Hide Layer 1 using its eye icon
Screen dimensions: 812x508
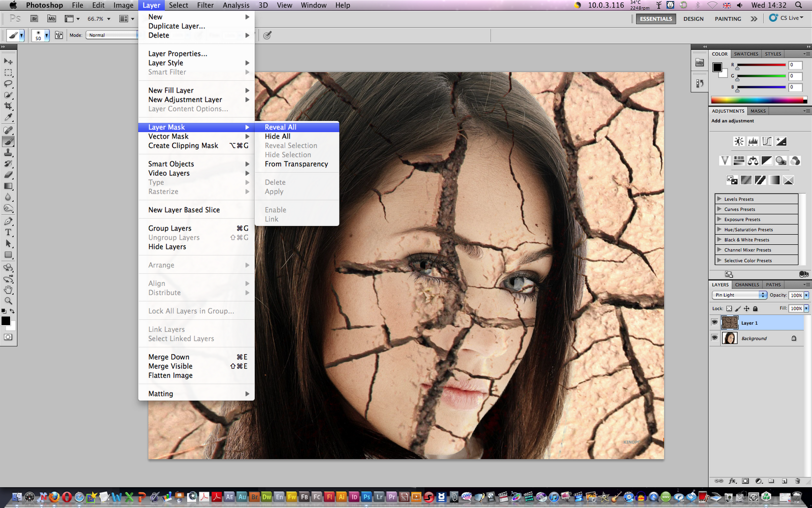(715, 323)
